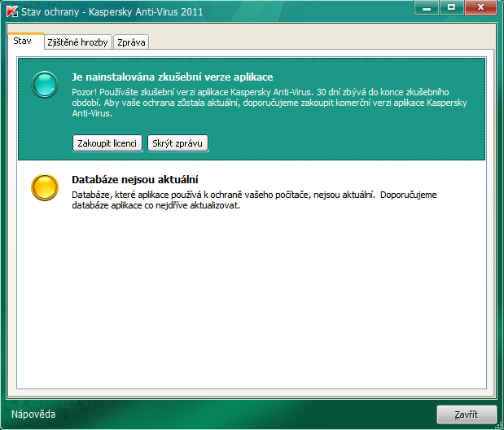
Task: Open the Zpráva tab
Action: pos(131,42)
